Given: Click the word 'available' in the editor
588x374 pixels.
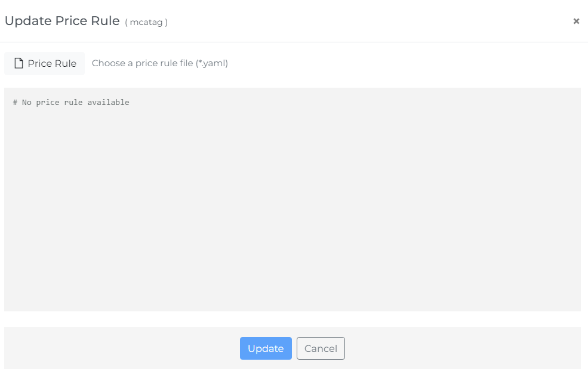Looking at the screenshot, I should 109,103.
